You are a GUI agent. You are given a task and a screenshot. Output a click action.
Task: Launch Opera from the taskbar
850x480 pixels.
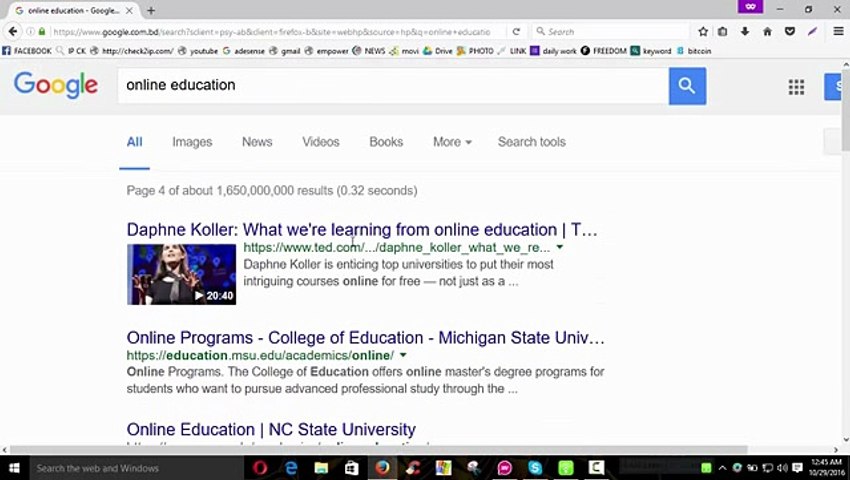tap(260, 468)
